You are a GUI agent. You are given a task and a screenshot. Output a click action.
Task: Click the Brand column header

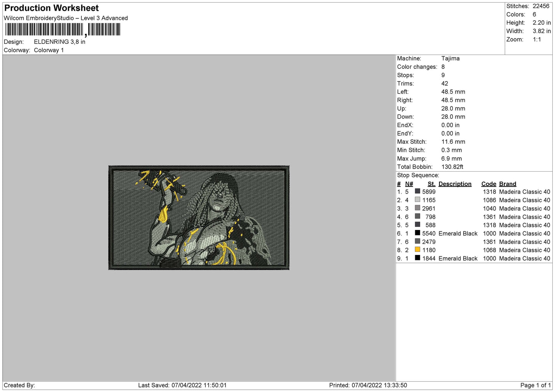(508, 184)
